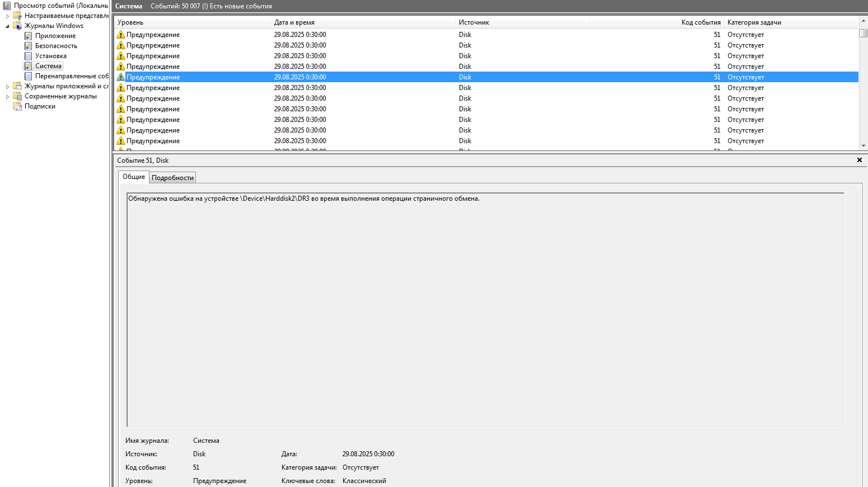Click the 51 value beside 'Код события:' label
868x487 pixels.
coord(196,467)
